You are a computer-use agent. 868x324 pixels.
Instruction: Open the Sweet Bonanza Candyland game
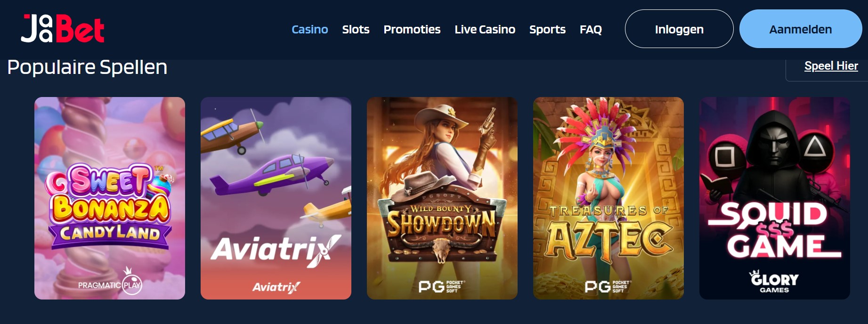point(110,198)
